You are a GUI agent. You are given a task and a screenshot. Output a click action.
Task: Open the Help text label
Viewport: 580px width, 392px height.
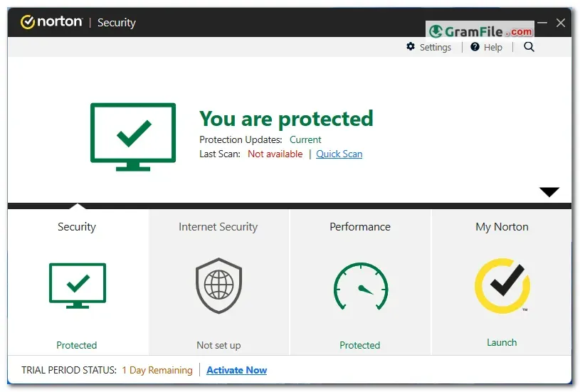tap(493, 48)
